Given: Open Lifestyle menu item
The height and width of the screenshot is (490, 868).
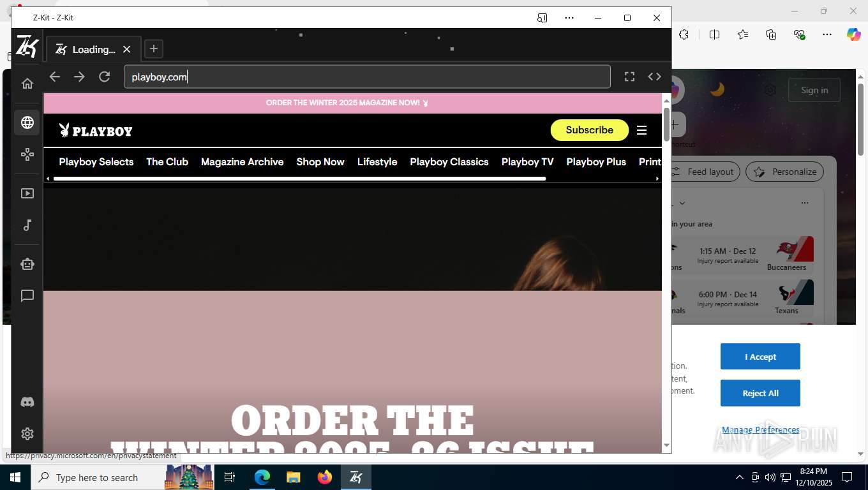Looking at the screenshot, I should (377, 162).
